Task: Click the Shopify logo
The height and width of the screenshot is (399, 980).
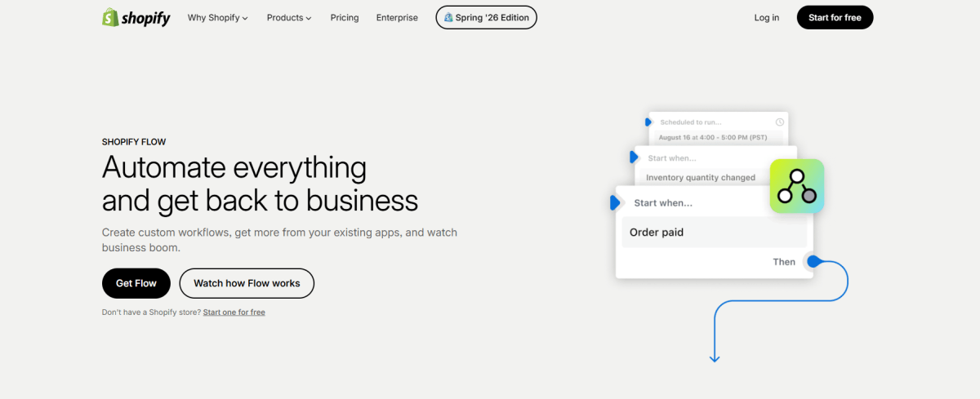Action: tap(136, 17)
